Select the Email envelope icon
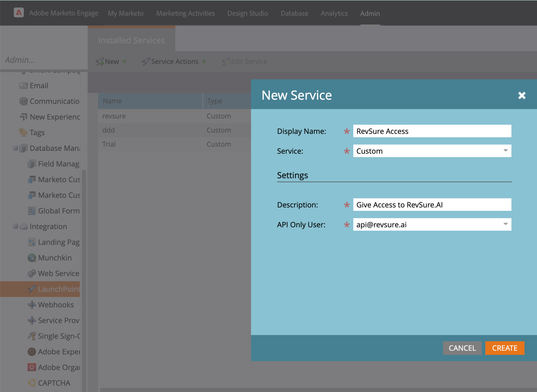 (x=23, y=85)
